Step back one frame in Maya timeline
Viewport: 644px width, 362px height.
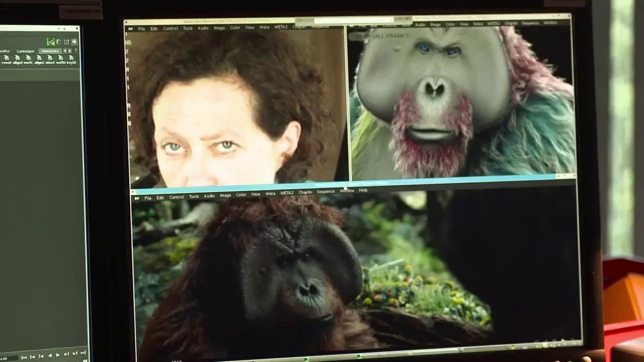[33, 356]
